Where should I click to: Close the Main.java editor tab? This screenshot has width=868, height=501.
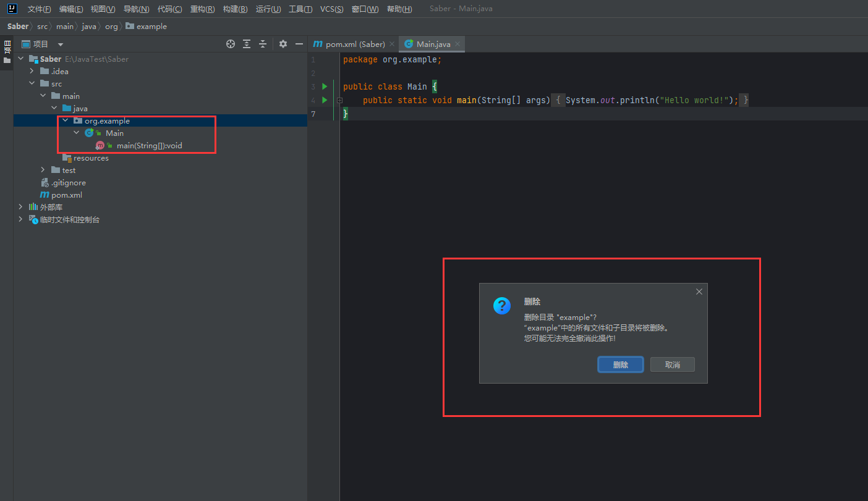point(457,44)
